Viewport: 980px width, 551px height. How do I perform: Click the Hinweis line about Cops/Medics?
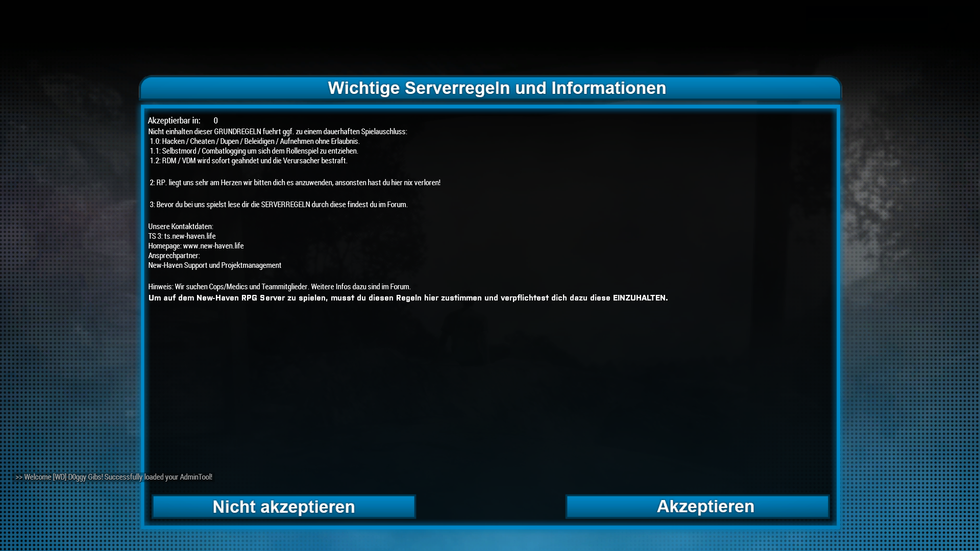click(x=279, y=287)
